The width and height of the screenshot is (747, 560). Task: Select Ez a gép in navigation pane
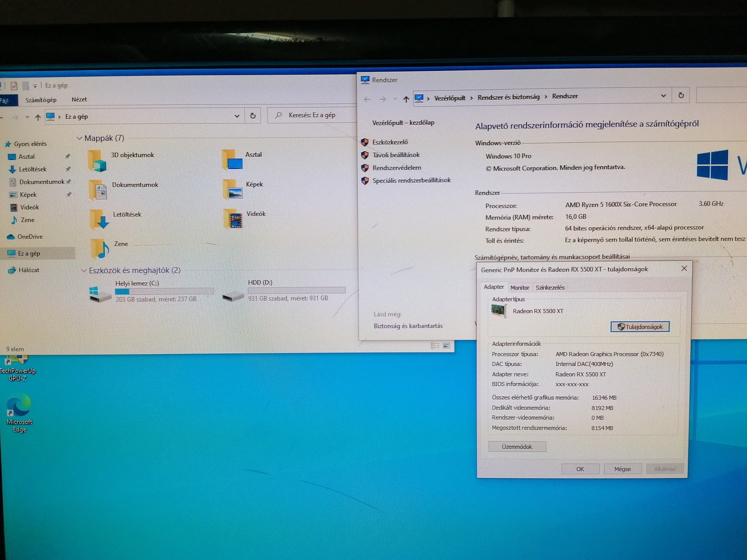[29, 253]
